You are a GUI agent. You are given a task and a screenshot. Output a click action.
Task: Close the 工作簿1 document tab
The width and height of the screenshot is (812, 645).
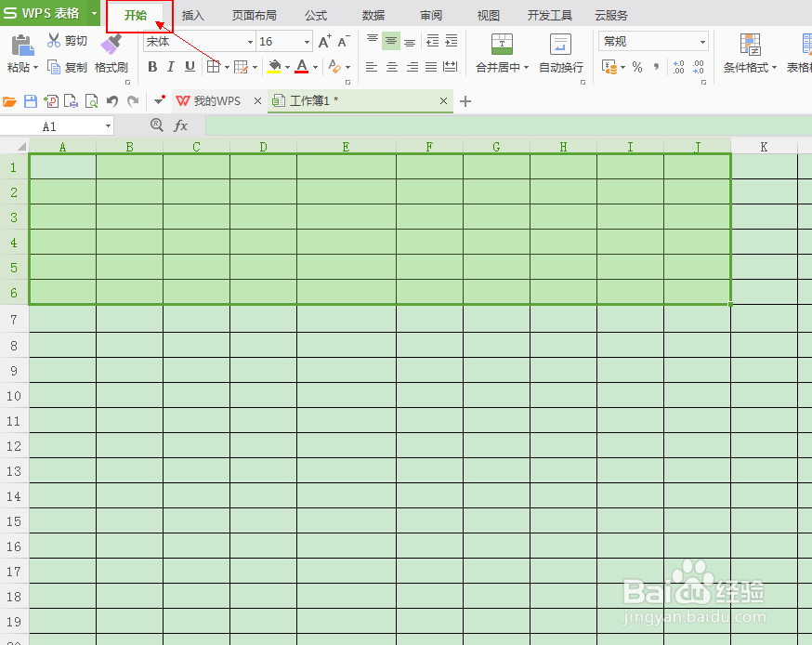[x=443, y=101]
